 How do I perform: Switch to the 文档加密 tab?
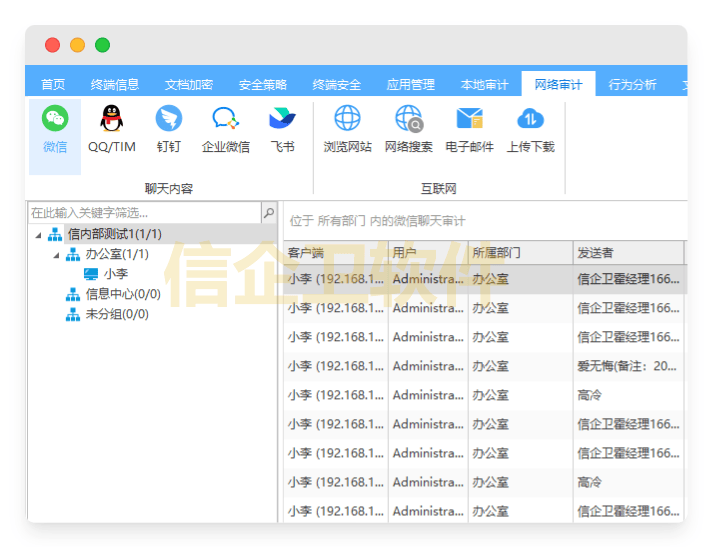tap(188, 85)
